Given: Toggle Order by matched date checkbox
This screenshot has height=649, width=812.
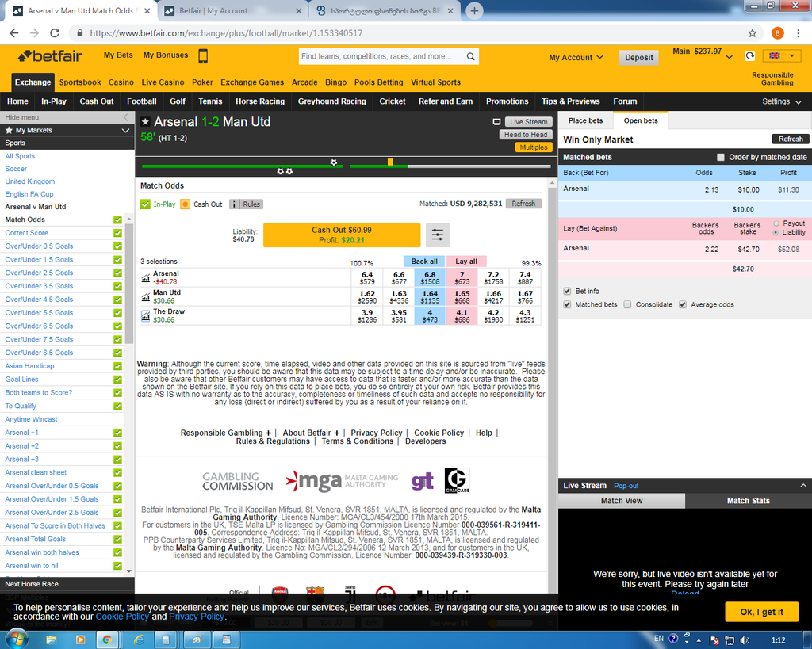Looking at the screenshot, I should point(720,158).
